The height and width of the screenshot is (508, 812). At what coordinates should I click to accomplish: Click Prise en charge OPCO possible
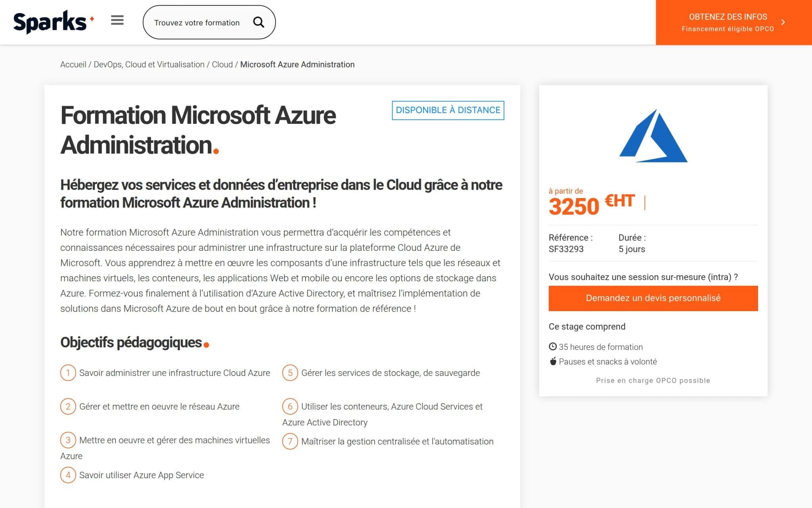tap(653, 381)
